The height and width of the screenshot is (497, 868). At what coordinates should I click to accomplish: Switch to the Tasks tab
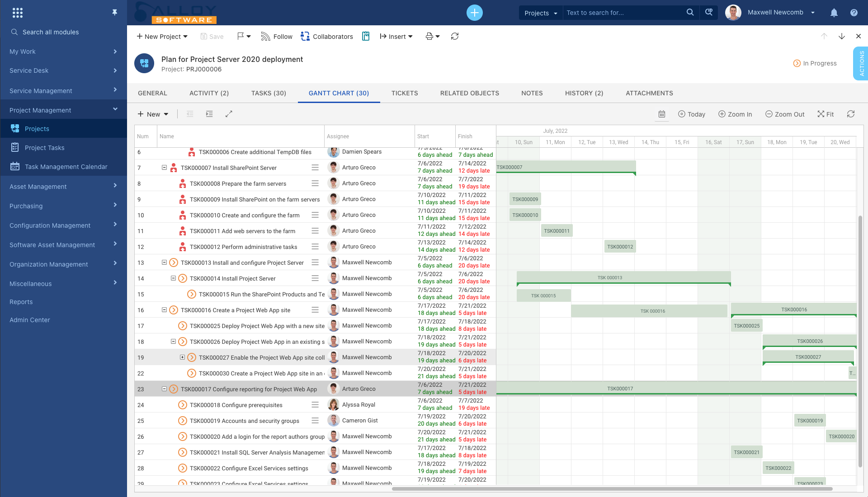pyautogui.click(x=268, y=93)
